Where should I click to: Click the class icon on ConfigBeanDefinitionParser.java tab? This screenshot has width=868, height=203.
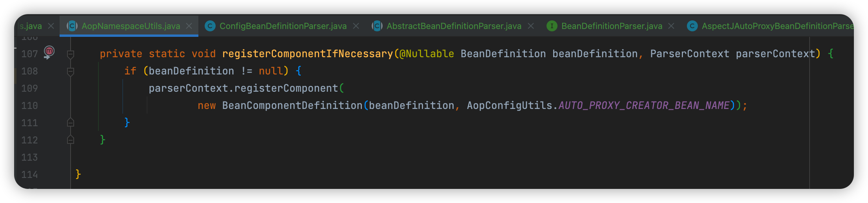(210, 26)
